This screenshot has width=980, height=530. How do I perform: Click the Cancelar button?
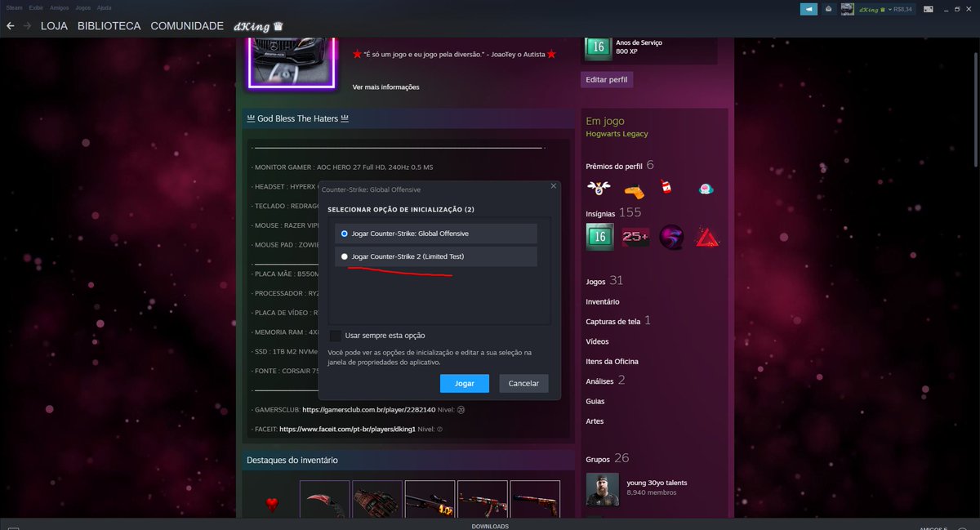click(x=523, y=383)
